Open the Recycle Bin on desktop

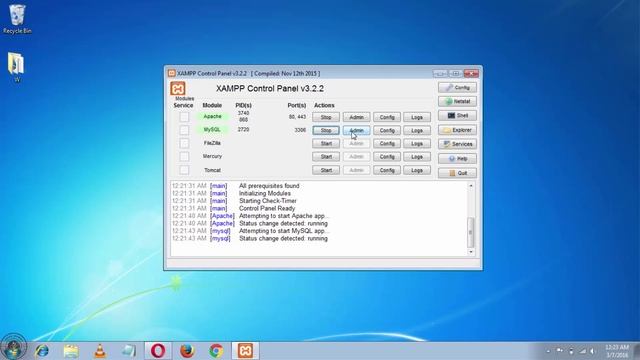point(17,19)
